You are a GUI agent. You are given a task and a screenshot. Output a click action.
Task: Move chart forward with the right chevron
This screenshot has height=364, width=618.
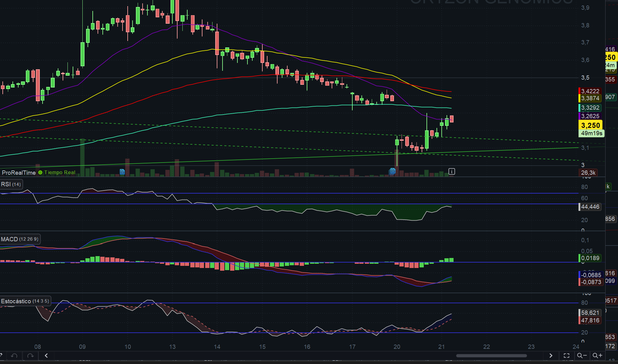[x=551, y=355]
